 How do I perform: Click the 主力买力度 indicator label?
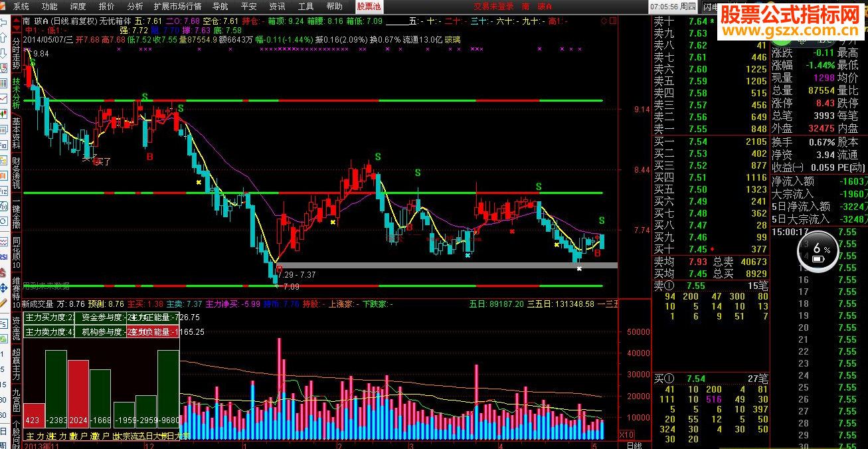coord(50,318)
